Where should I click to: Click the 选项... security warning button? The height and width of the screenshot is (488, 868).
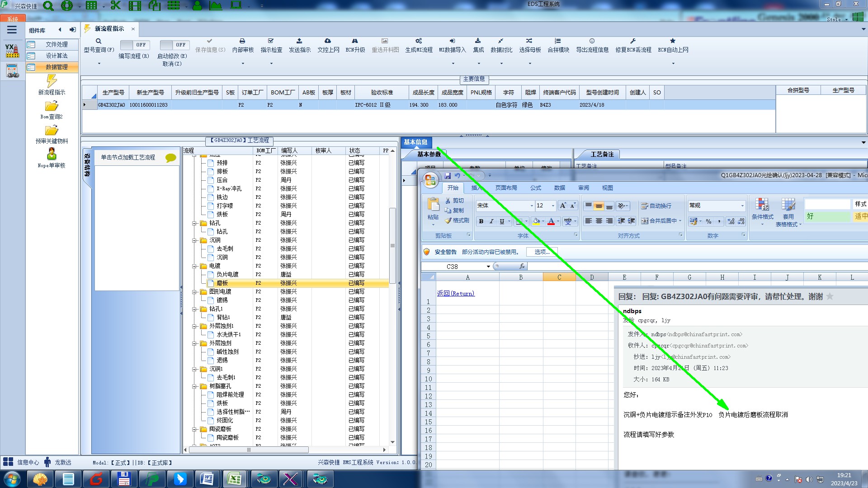click(x=542, y=252)
